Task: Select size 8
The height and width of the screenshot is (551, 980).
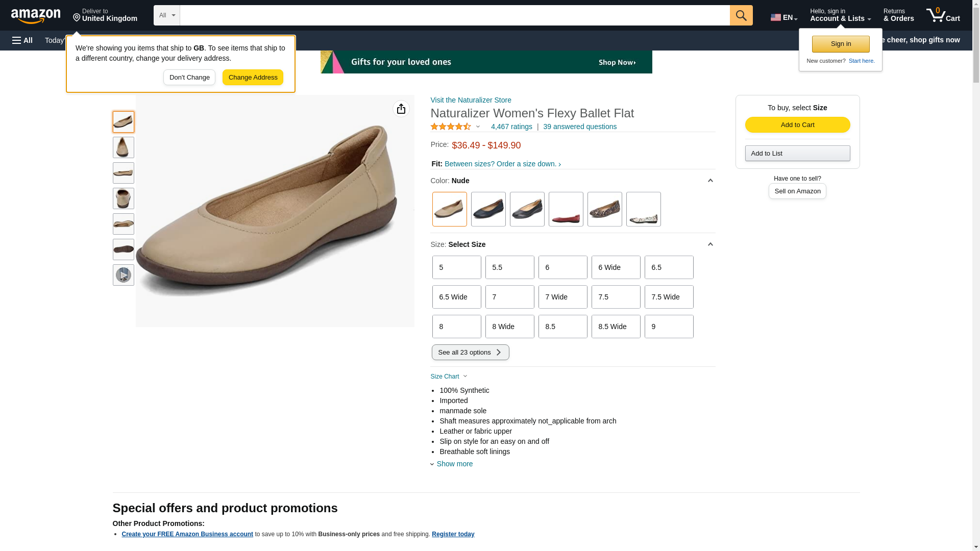Action: (456, 327)
